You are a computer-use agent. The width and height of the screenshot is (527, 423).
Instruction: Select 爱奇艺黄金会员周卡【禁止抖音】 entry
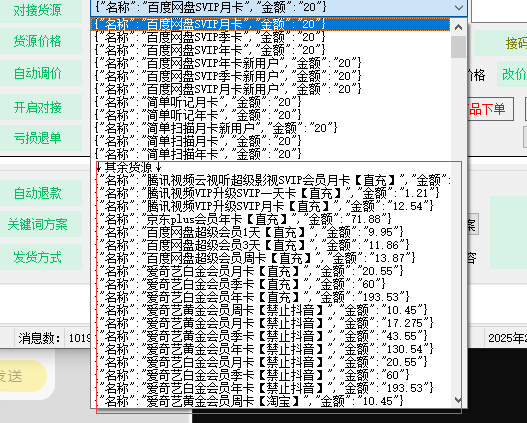tap(271, 310)
